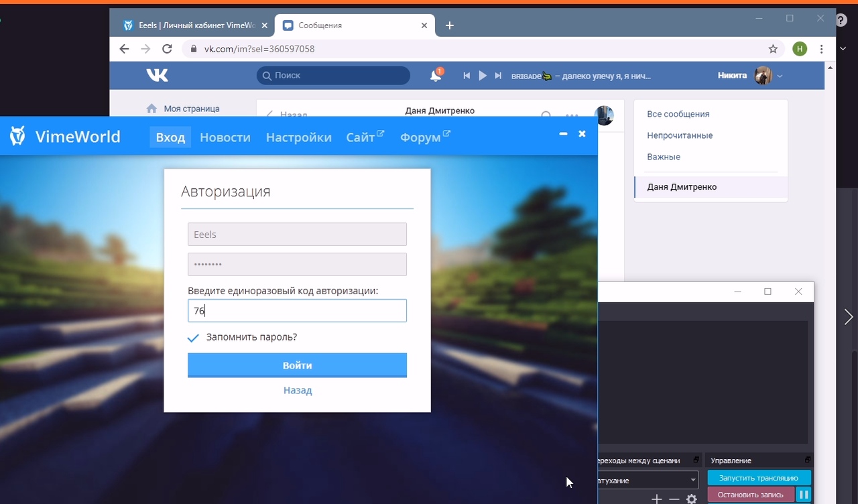
Task: Click the next arrow on the dark right edge
Action: point(849,316)
